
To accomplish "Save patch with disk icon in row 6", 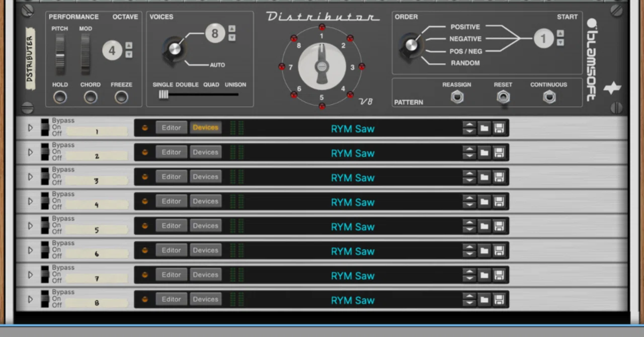I will (x=499, y=251).
